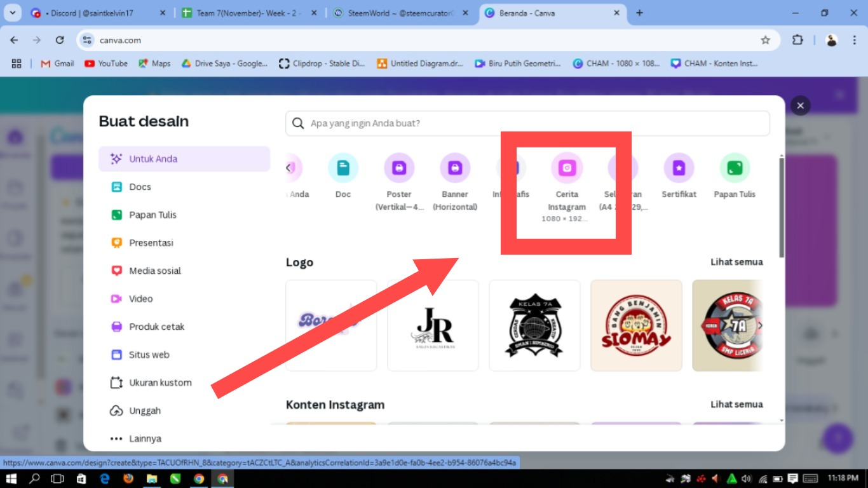Click Lihat semua for Logo section
This screenshot has width=868, height=488.
coord(736,262)
